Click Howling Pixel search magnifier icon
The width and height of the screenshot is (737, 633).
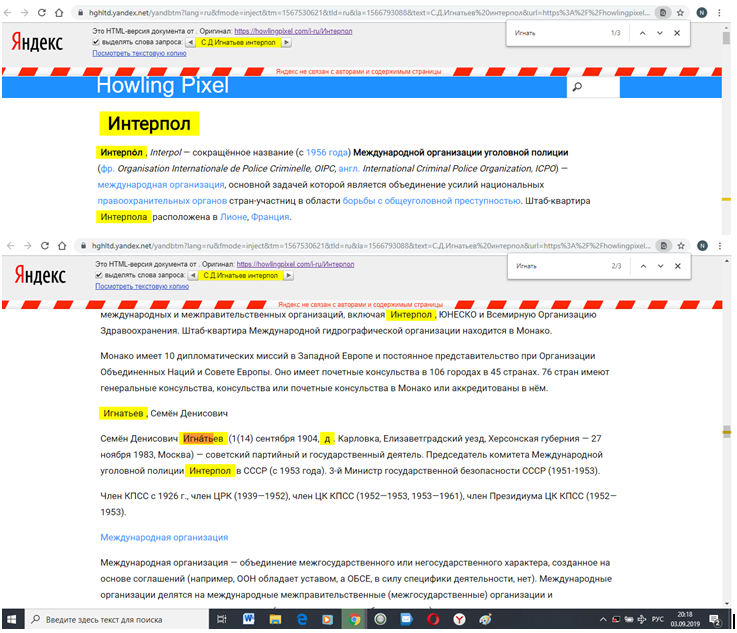[577, 87]
